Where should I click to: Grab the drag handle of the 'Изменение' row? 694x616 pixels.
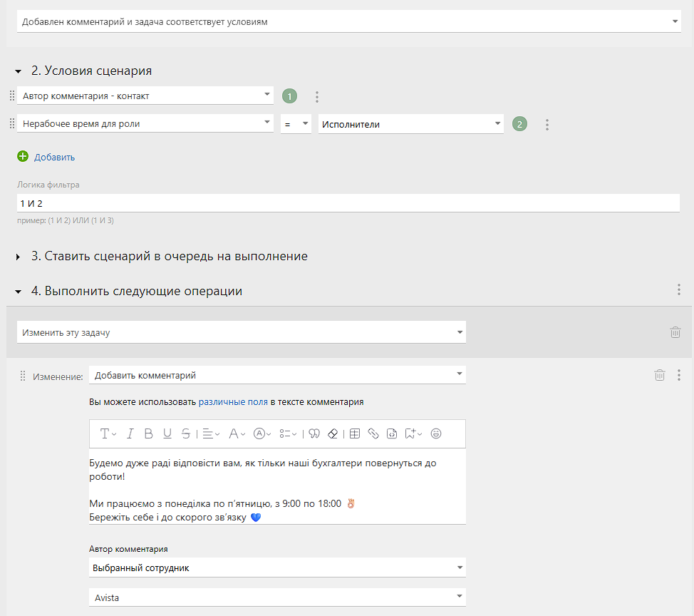coord(23,376)
